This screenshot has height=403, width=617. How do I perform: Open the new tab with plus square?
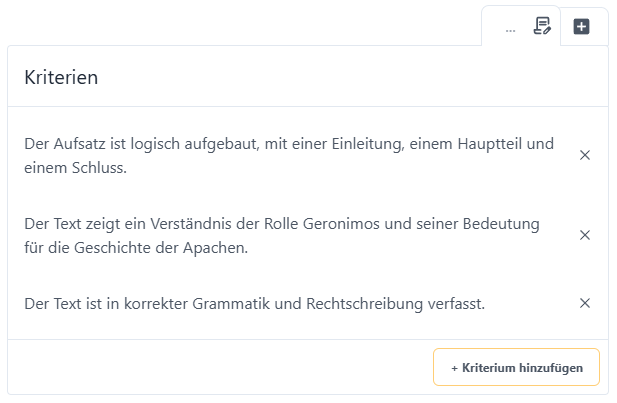tap(581, 27)
